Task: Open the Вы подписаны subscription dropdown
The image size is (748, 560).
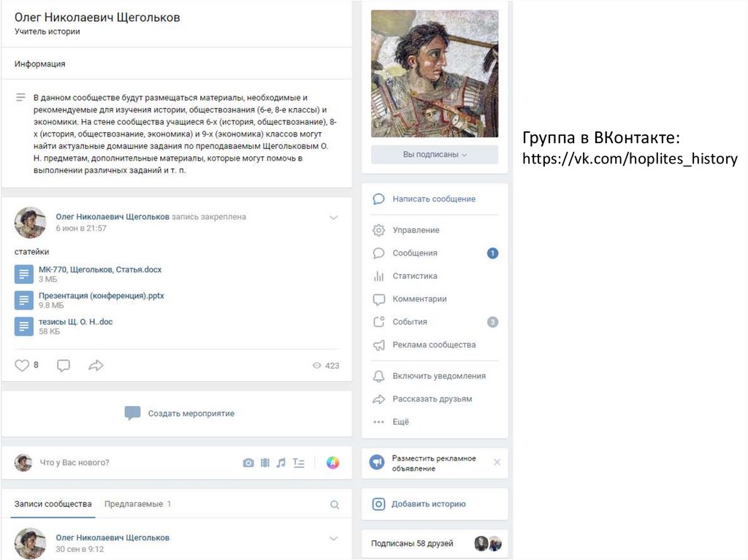Action: [x=435, y=155]
